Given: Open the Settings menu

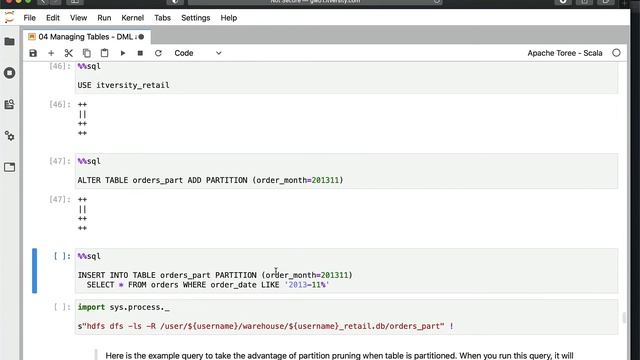Looking at the screenshot, I should click(x=196, y=18).
